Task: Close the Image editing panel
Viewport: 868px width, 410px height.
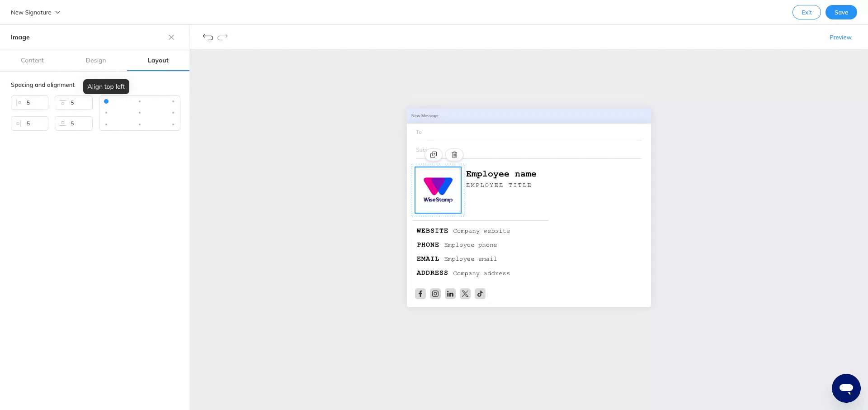Action: [171, 37]
